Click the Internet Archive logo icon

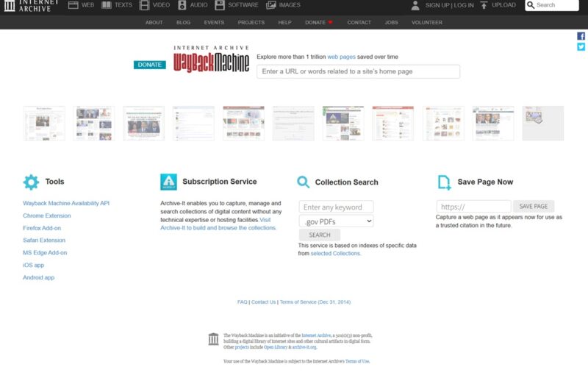[x=10, y=6]
